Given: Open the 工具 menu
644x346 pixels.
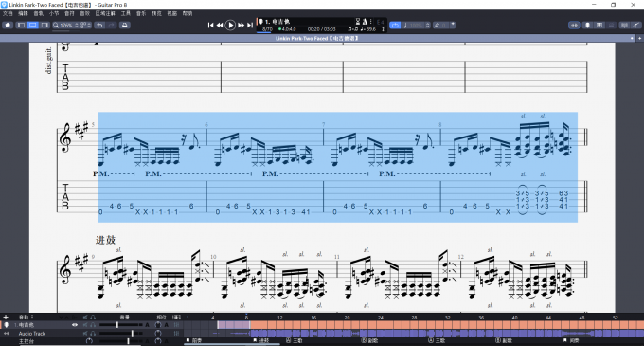Looking at the screenshot, I should pyautogui.click(x=126, y=13).
